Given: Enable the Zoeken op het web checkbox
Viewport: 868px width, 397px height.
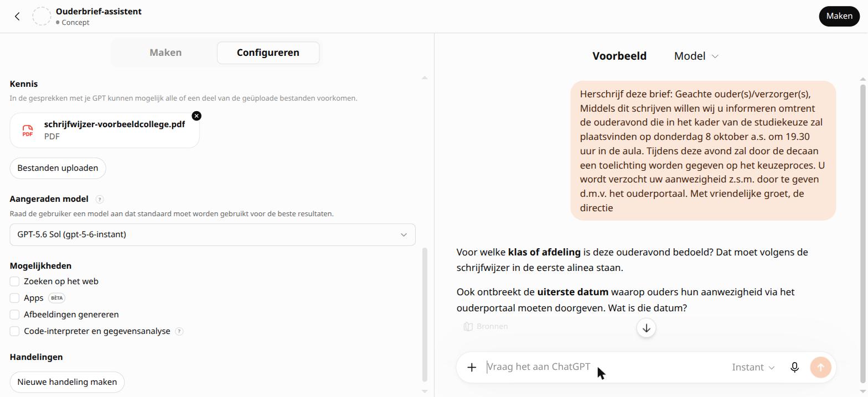Looking at the screenshot, I should pyautogui.click(x=14, y=281).
